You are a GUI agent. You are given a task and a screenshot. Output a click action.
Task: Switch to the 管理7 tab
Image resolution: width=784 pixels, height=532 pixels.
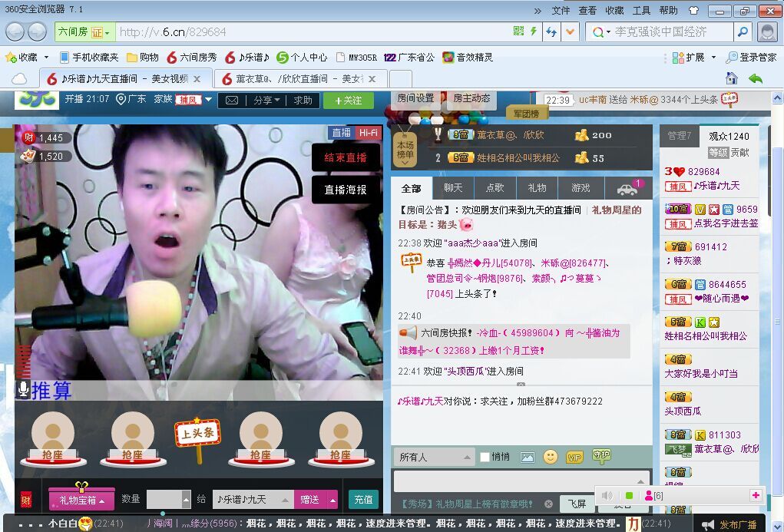pyautogui.click(x=679, y=136)
